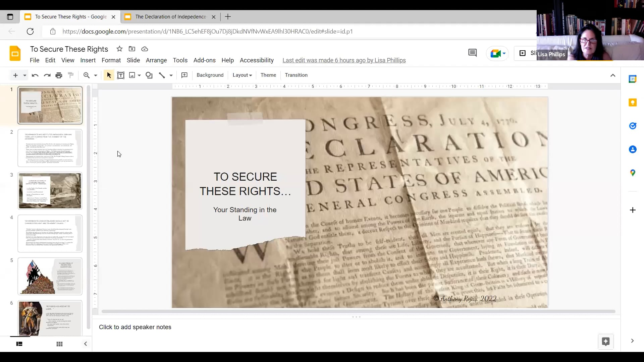Open Google Keep side panel
Viewport: 644px width, 362px height.
click(633, 103)
